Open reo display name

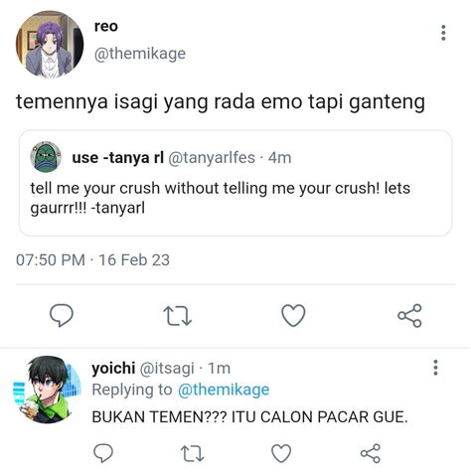click(106, 27)
